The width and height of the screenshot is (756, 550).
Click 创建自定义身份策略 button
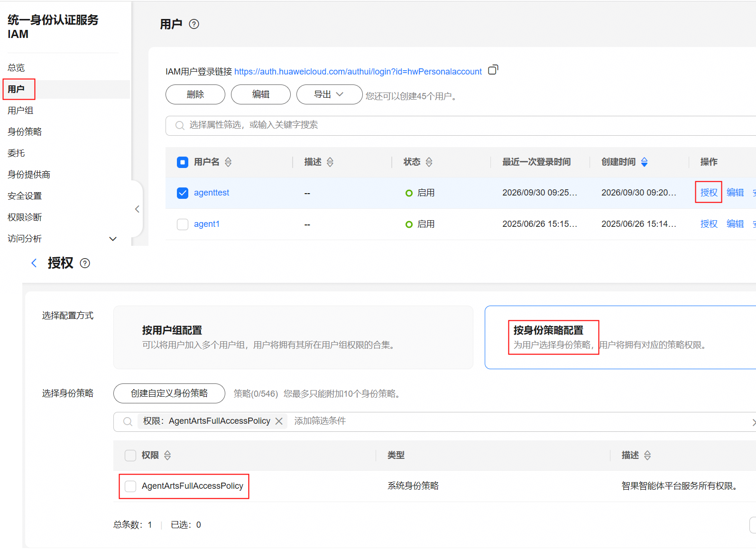click(169, 393)
